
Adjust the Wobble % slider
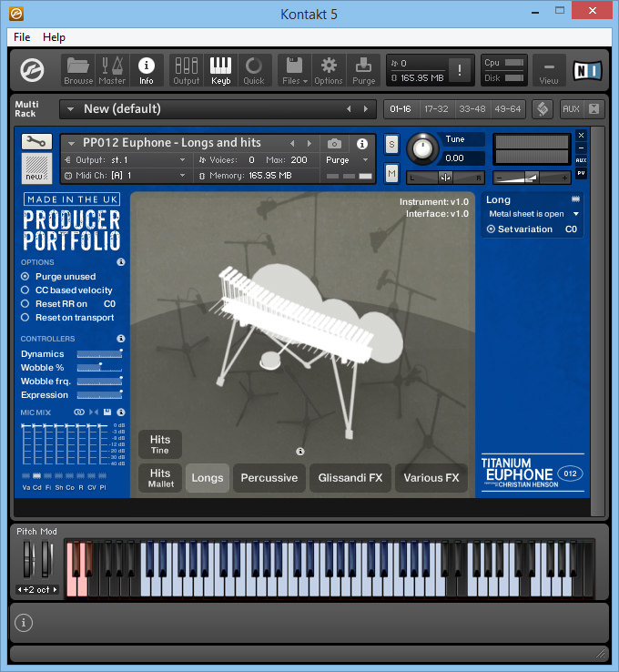pyautogui.click(x=100, y=367)
